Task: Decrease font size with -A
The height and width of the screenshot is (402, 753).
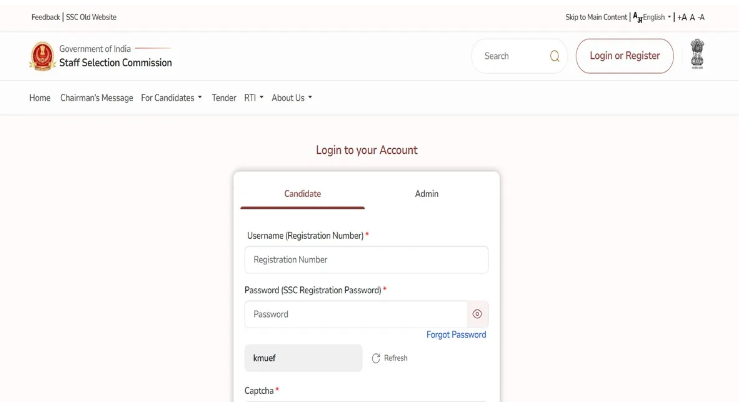Action: click(x=701, y=17)
